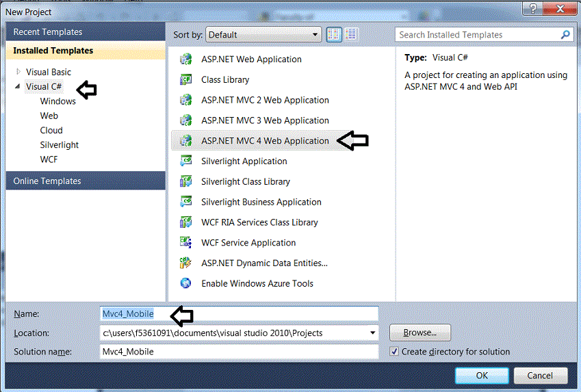Open the Location path dropdown
This screenshot has width=581, height=392.
372,333
